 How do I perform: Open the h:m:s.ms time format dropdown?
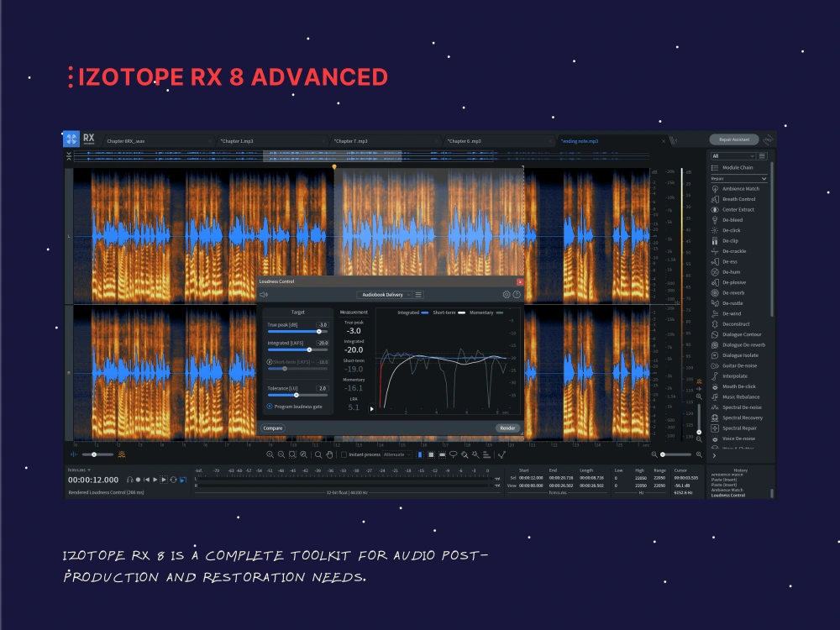pos(79,470)
